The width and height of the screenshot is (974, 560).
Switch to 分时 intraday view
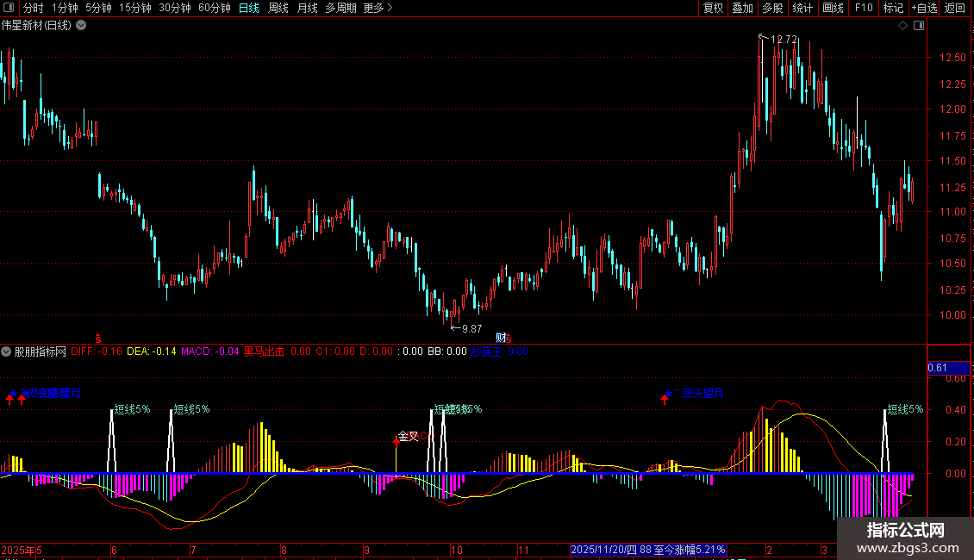34,8
